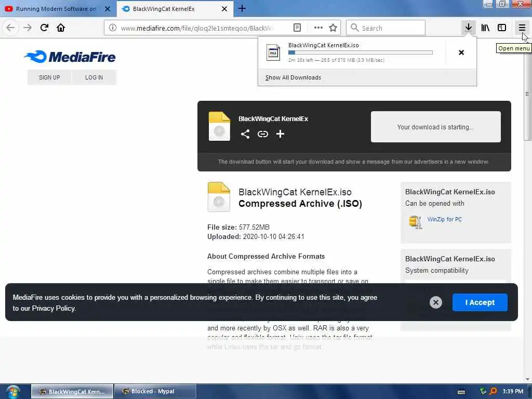
Task: Switch to Blocked - Mypal taskbar window
Action: click(155, 392)
